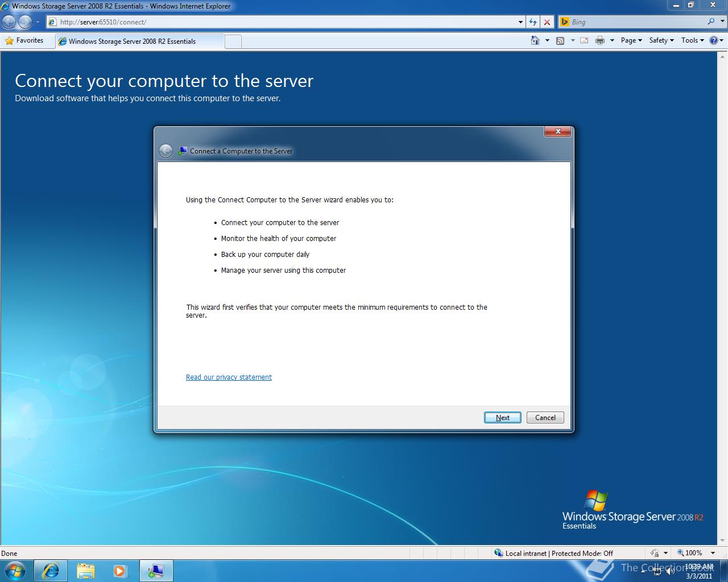Screen dimensions: 728x582
Task: Click the Refresh page icon
Action: point(533,22)
